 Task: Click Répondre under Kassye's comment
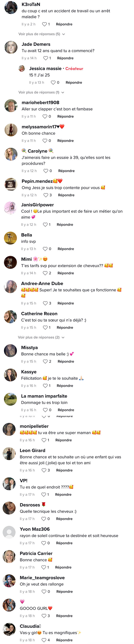click(x=65, y=386)
